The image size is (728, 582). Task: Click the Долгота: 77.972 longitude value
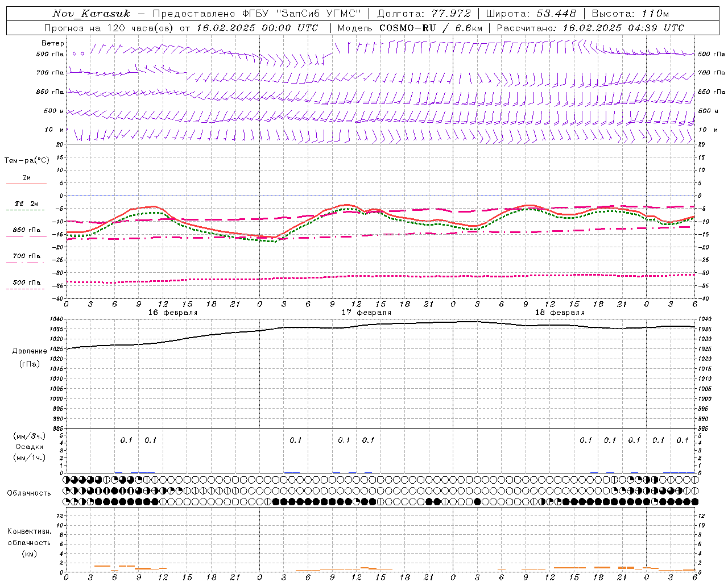click(x=424, y=14)
